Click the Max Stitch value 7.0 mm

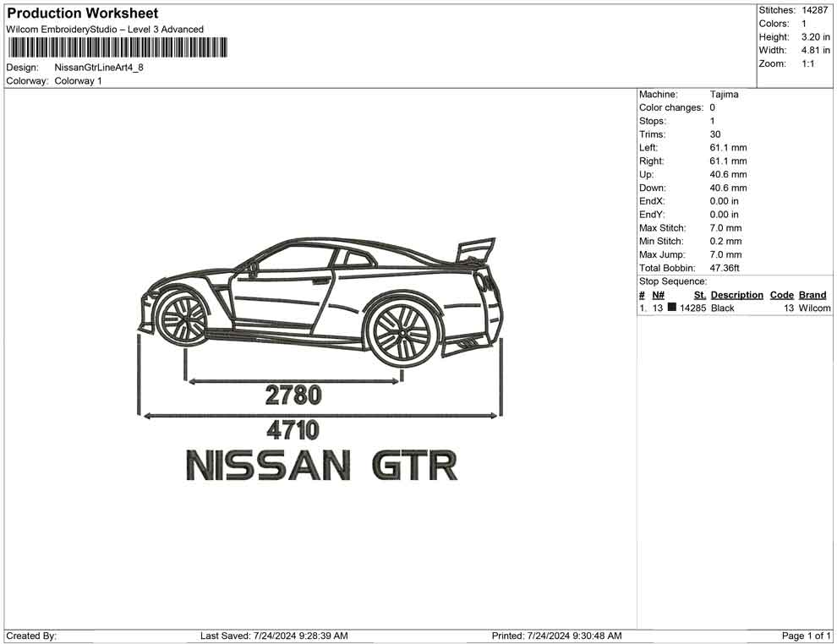(x=727, y=227)
